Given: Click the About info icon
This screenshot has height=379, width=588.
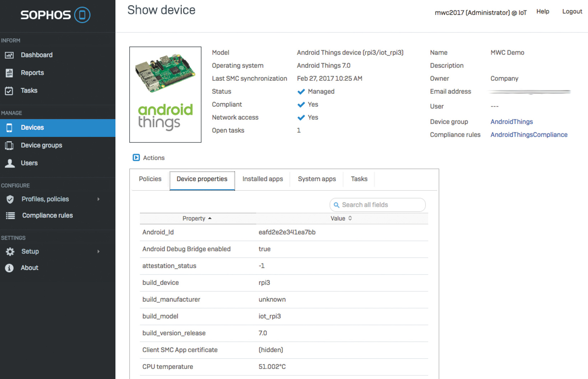Looking at the screenshot, I should click(x=9, y=268).
